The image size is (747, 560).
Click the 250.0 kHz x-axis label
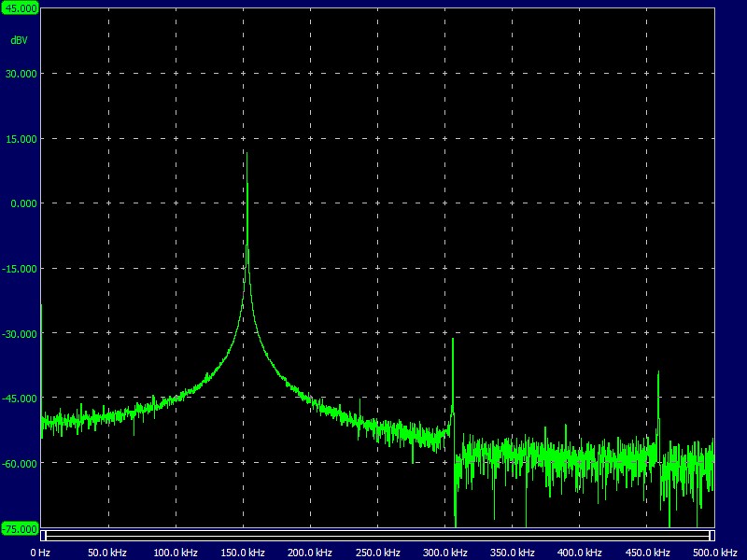[377, 553]
